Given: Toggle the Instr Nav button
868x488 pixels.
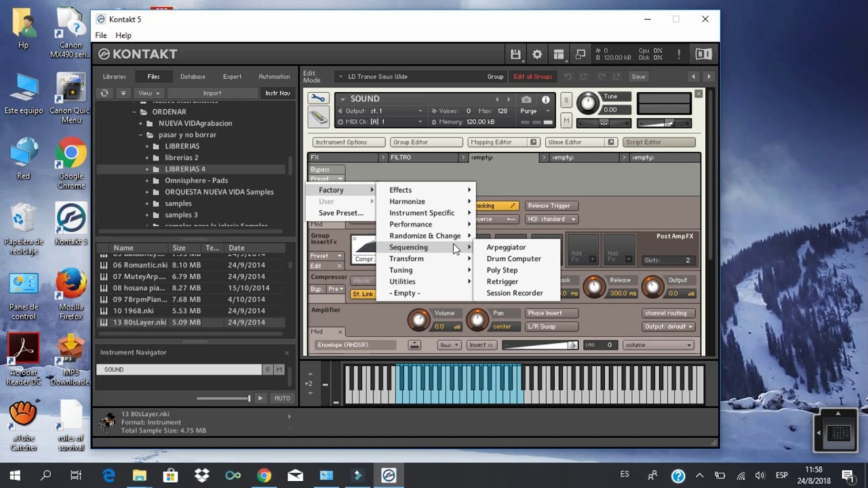Looking at the screenshot, I should 277,93.
